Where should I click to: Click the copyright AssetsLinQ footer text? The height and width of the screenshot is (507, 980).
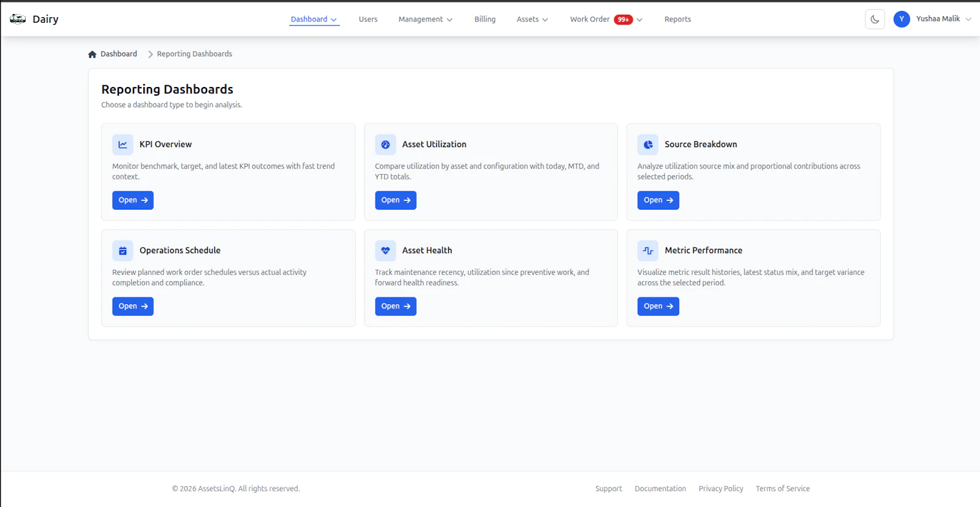pos(236,489)
